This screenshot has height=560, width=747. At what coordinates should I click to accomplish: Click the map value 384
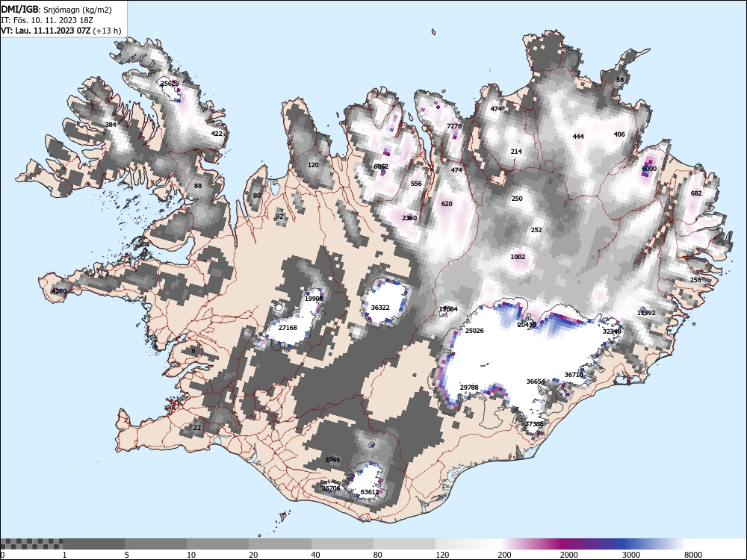[x=111, y=125]
